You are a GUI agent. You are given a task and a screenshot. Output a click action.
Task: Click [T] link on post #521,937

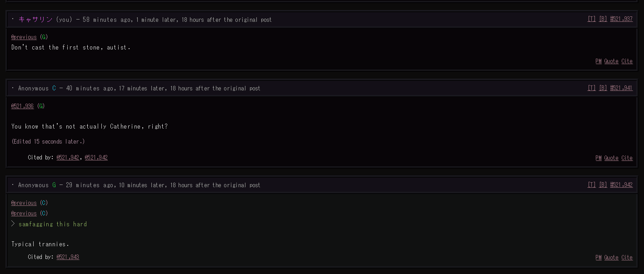(591, 19)
